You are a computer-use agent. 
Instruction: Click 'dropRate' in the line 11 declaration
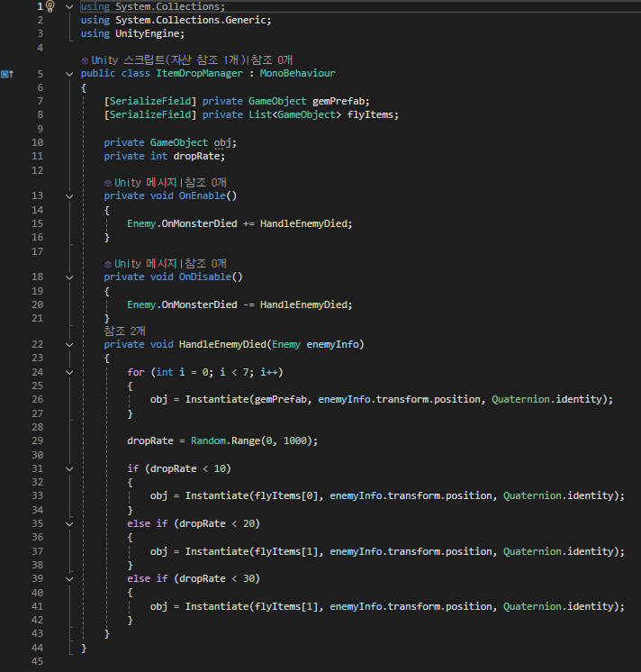click(196, 156)
